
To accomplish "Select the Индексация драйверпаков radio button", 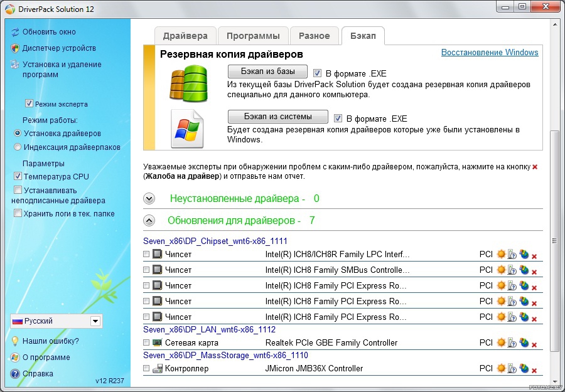I will pos(18,147).
